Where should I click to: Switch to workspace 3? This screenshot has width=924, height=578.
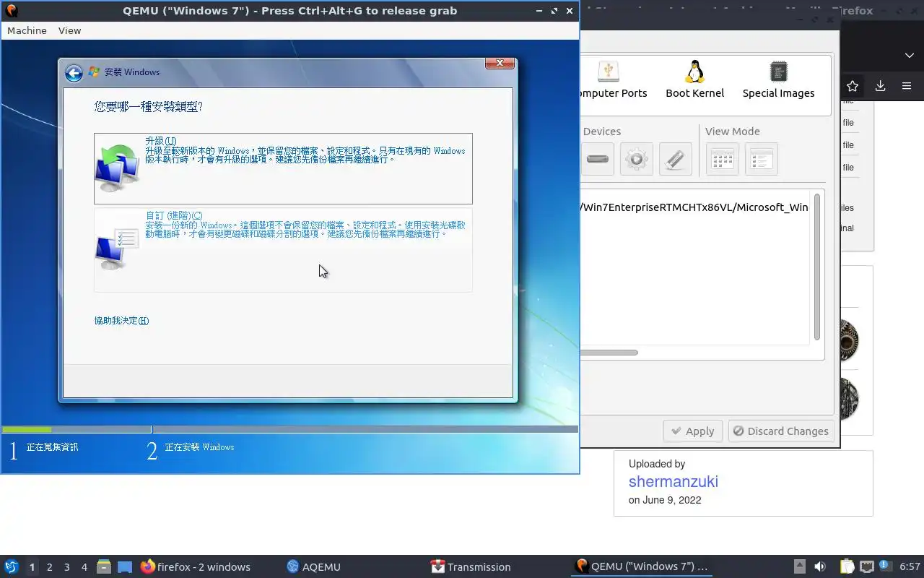pyautogui.click(x=66, y=567)
